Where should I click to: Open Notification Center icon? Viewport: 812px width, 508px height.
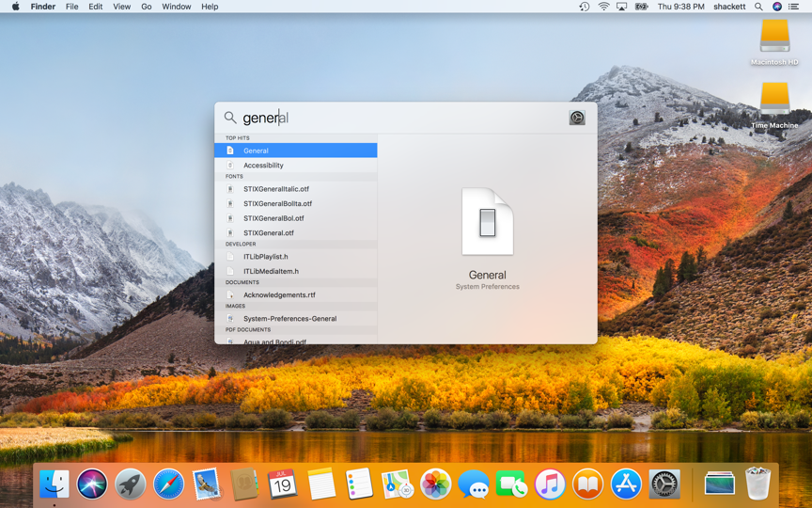point(793,7)
